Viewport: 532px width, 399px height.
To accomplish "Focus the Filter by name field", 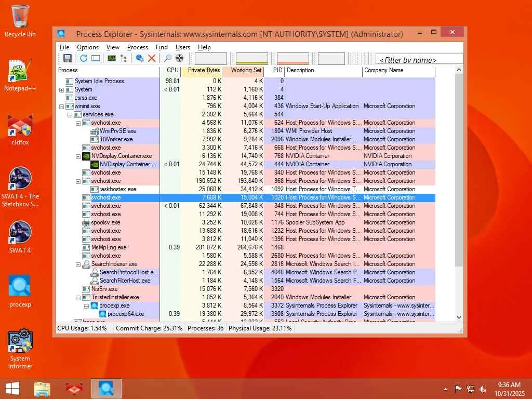I will [419, 59].
